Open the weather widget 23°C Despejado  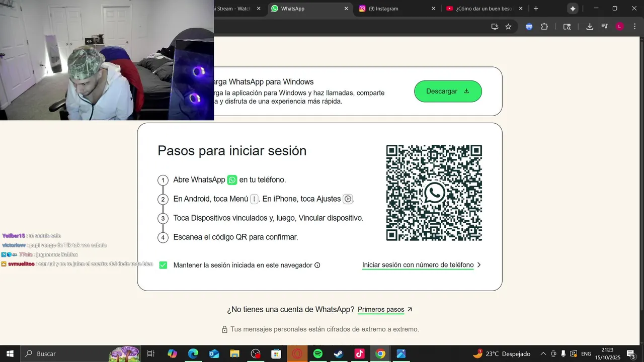tap(502, 353)
